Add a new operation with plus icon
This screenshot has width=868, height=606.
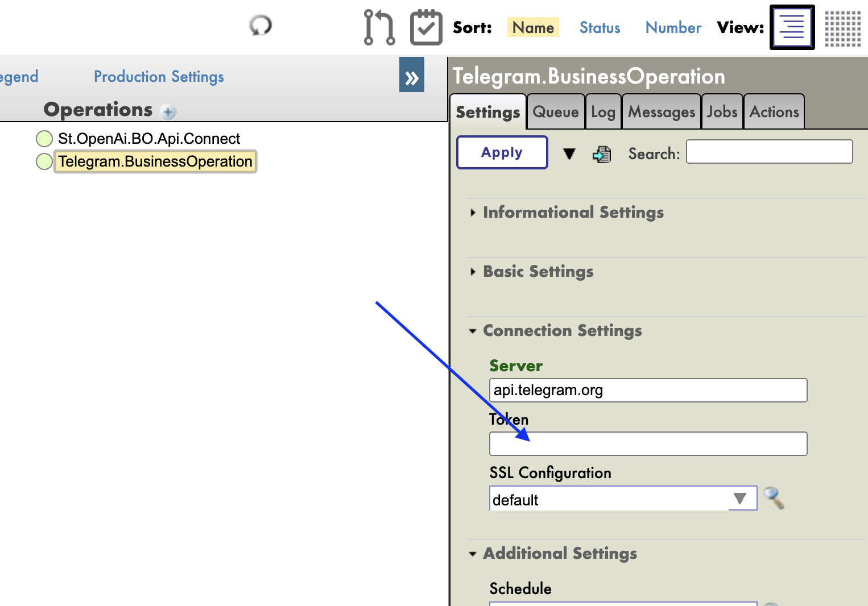[x=168, y=112]
